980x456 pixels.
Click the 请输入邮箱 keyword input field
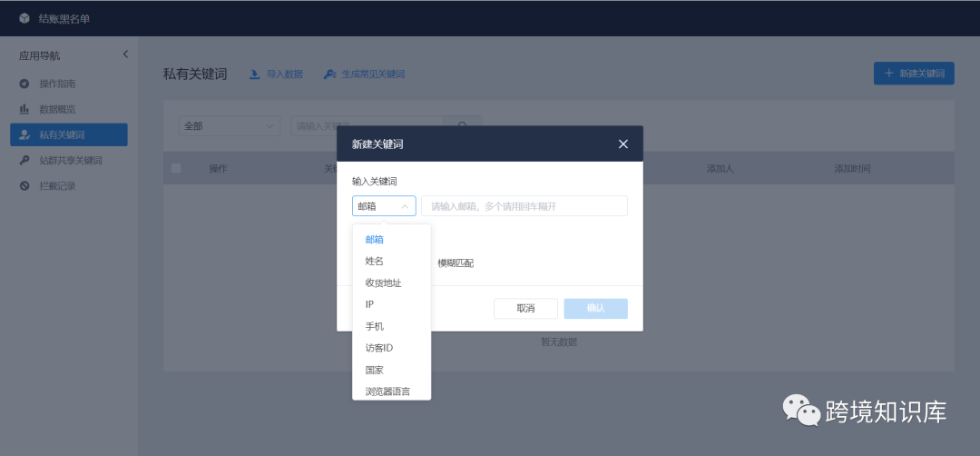point(524,206)
